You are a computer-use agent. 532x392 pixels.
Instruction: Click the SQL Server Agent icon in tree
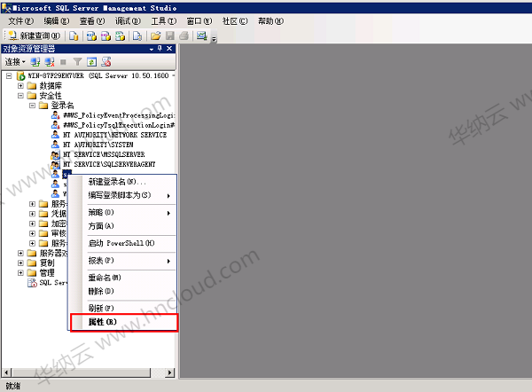[32, 282]
